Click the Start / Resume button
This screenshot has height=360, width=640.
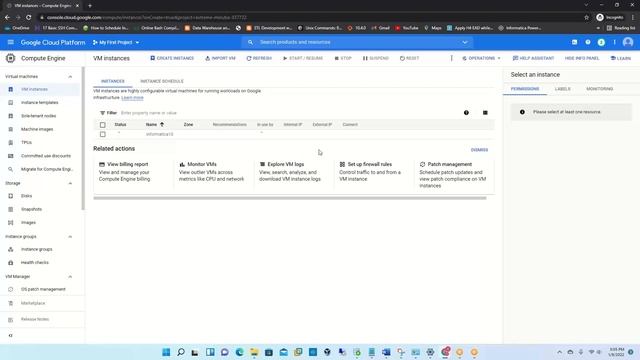(x=303, y=58)
